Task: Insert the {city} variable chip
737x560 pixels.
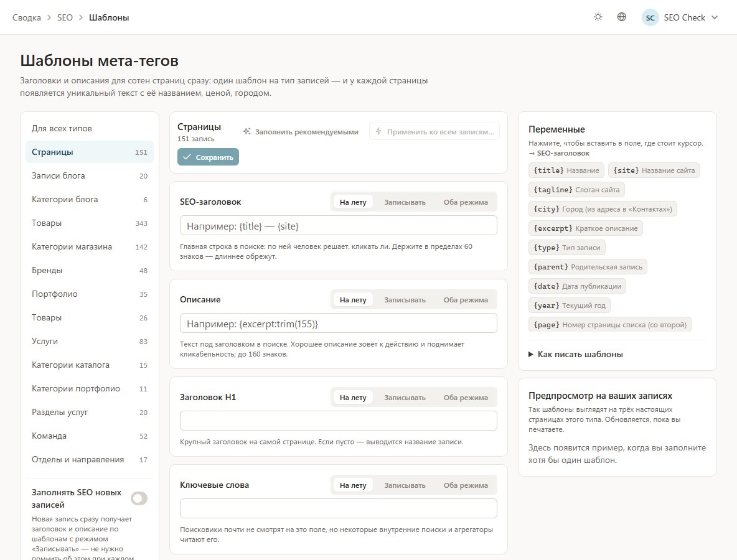Action: tap(603, 208)
